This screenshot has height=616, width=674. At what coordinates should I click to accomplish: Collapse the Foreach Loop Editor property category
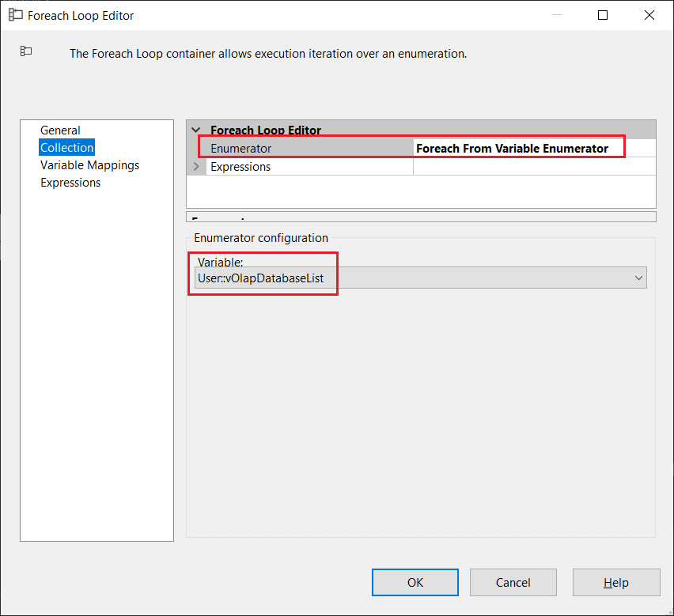point(196,130)
